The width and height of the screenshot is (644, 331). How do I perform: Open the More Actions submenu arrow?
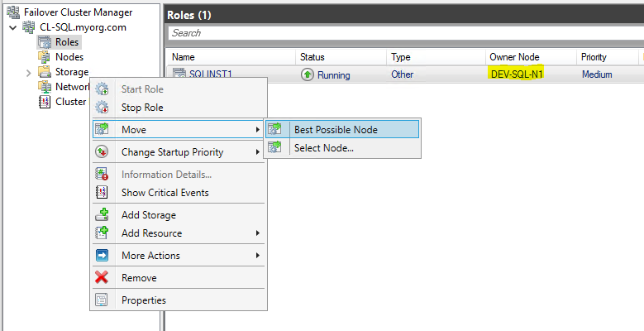[258, 256]
